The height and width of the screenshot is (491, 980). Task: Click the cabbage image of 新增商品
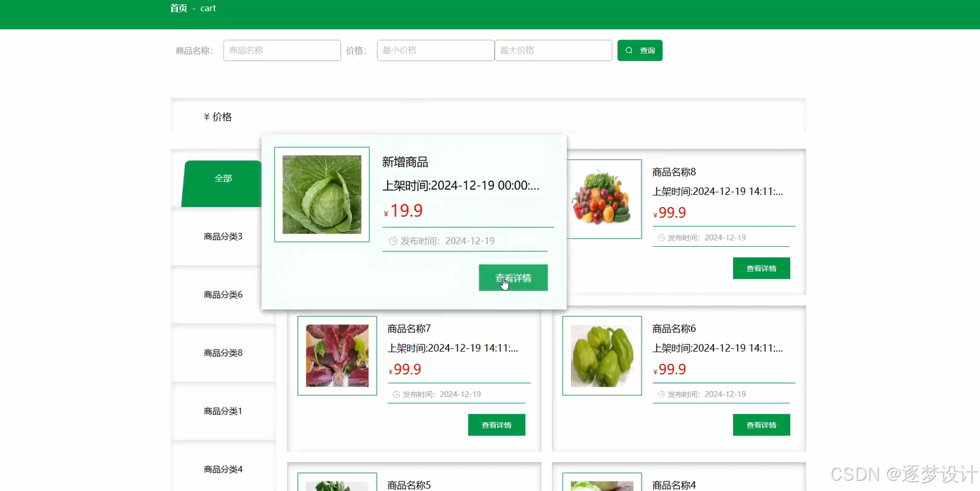tap(322, 194)
